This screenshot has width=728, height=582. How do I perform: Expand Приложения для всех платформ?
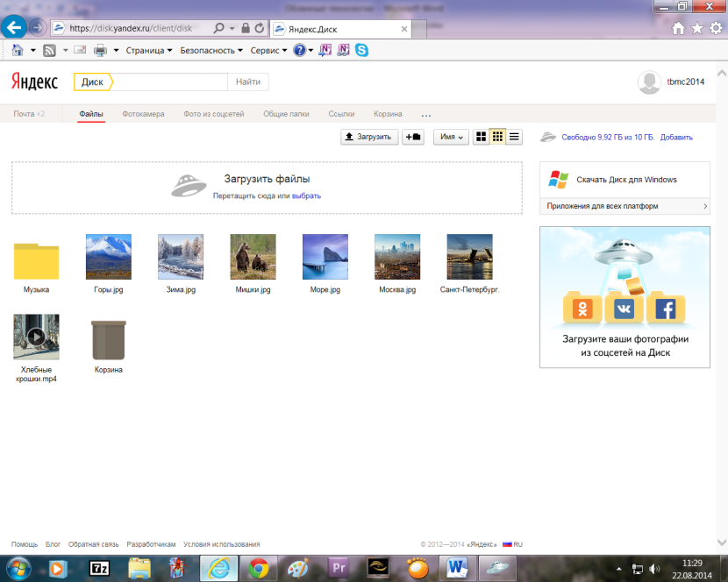tap(624, 206)
